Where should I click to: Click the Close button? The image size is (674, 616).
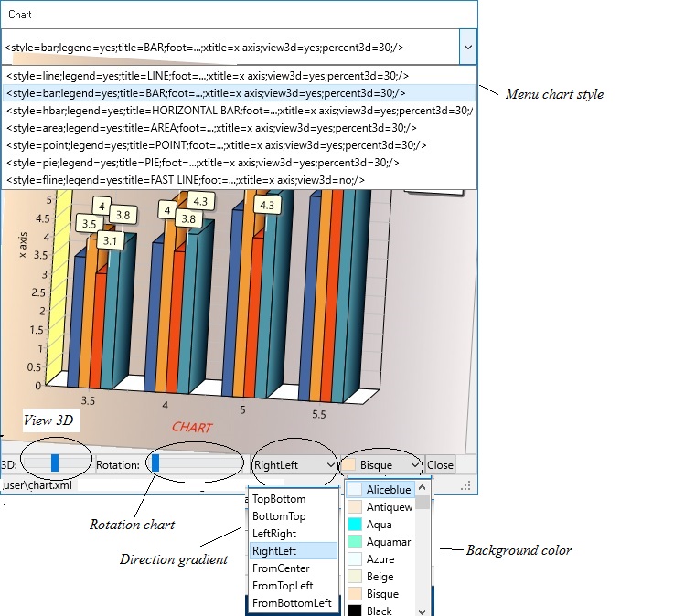pyautogui.click(x=440, y=465)
